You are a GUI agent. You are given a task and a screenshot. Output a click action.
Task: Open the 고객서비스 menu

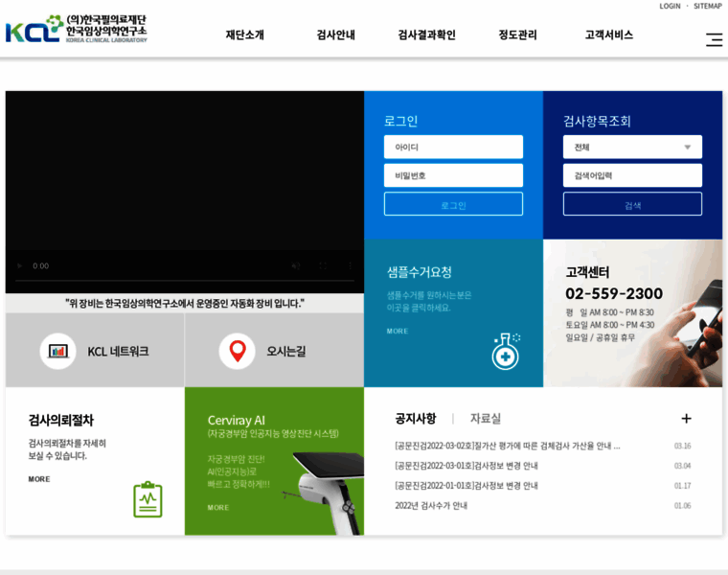coord(608,34)
